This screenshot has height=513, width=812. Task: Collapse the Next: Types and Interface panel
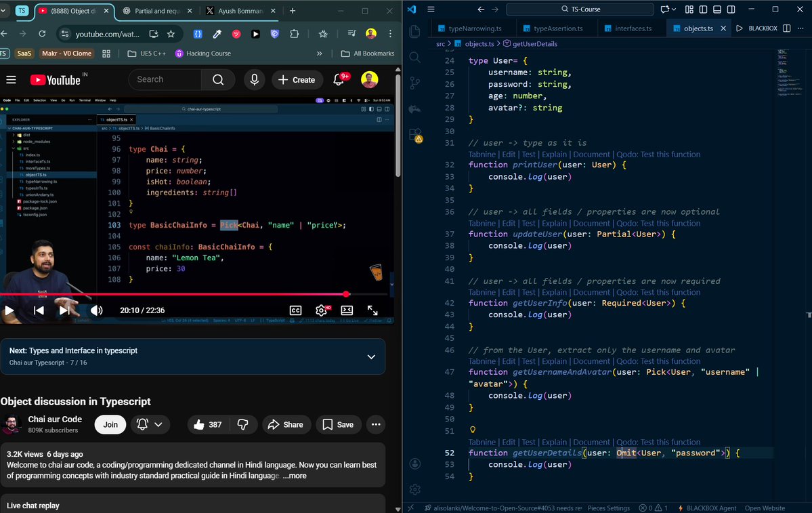[371, 356]
